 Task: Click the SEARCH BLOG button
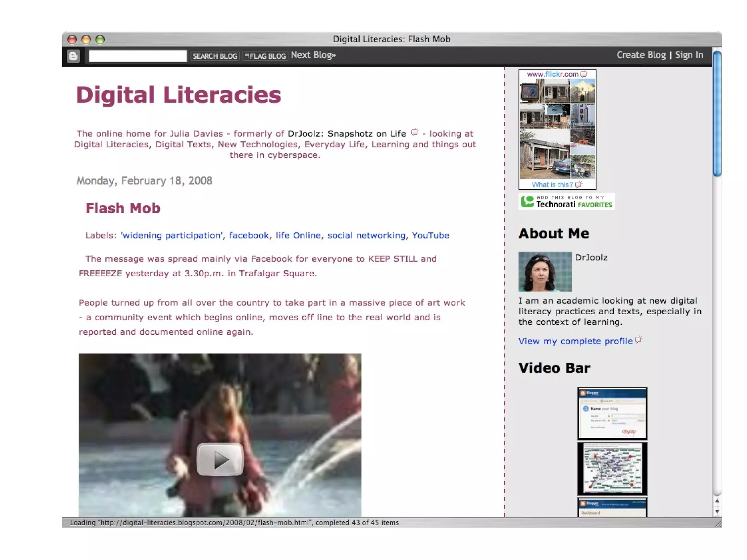tap(215, 56)
